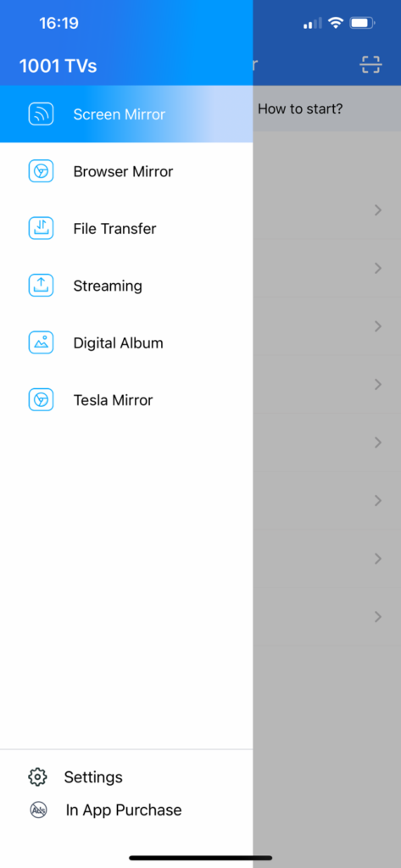Open the QR scan icon at top right
Screen dimensions: 401x868
click(x=370, y=64)
